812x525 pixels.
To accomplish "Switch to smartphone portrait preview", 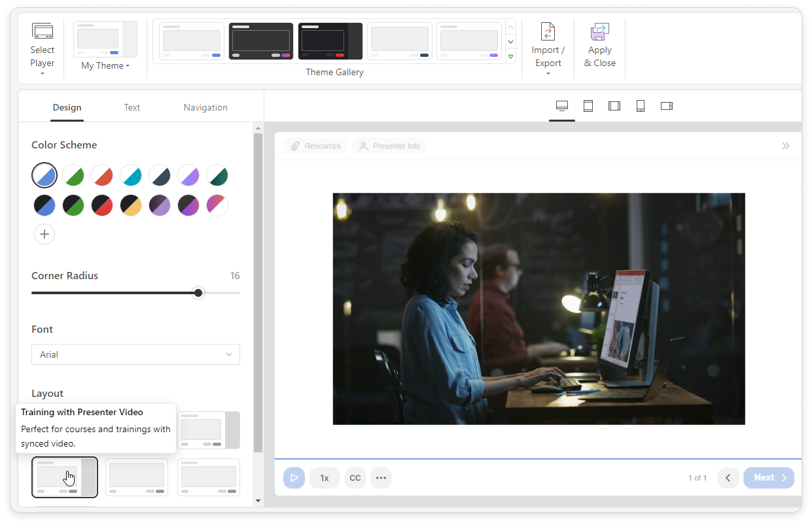I will point(640,105).
